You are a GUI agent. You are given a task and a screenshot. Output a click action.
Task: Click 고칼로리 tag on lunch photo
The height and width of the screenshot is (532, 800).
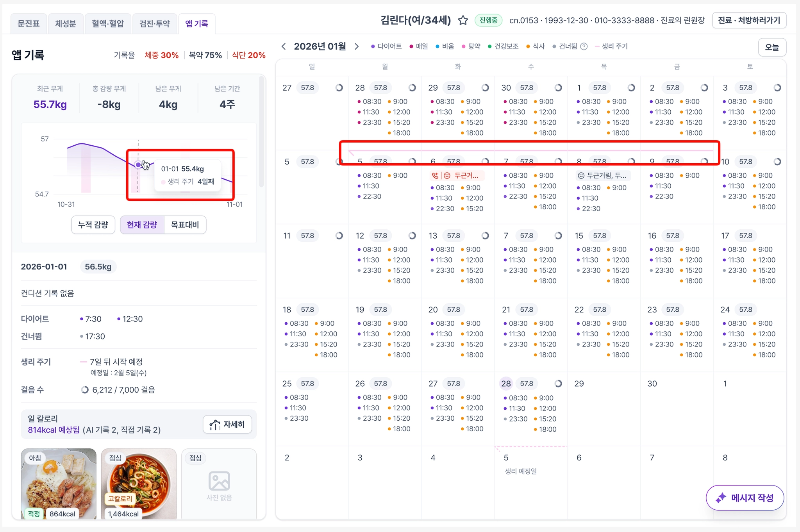(x=120, y=499)
